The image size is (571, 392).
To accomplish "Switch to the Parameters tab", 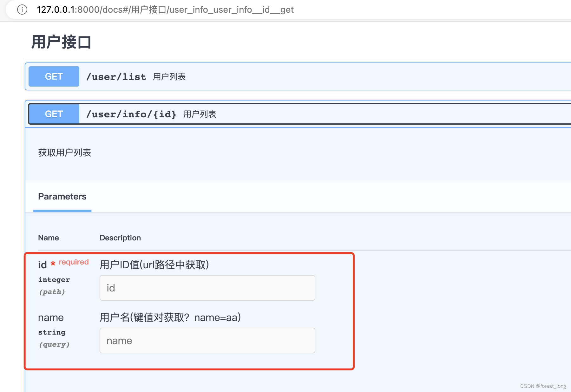I will [x=62, y=197].
